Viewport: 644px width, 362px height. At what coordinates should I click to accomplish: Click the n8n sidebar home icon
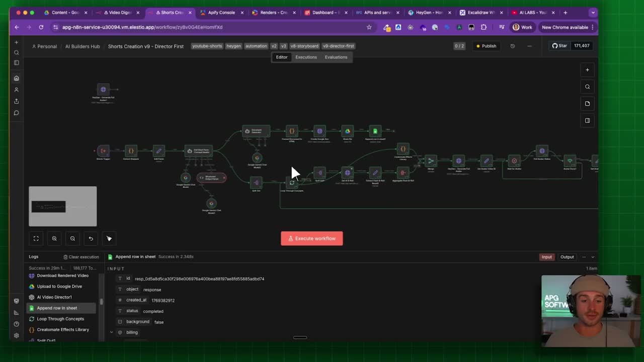coord(17,78)
